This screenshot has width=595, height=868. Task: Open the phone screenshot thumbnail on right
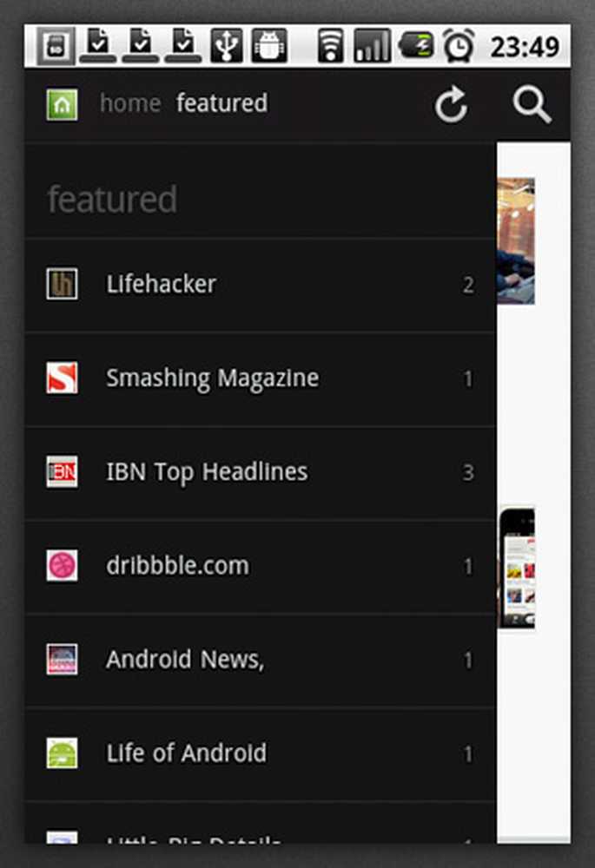click(516, 569)
